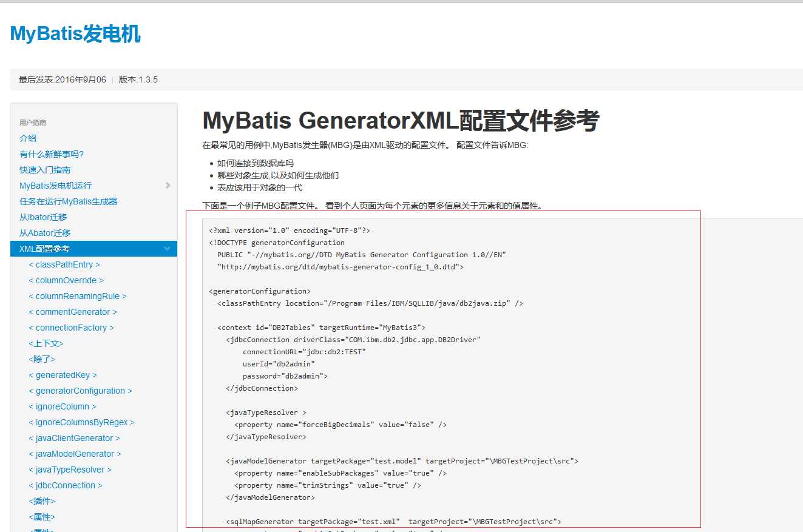The height and width of the screenshot is (532, 803).
Task: Open the < javaModelGenerator > reference link
Action: pyautogui.click(x=75, y=454)
